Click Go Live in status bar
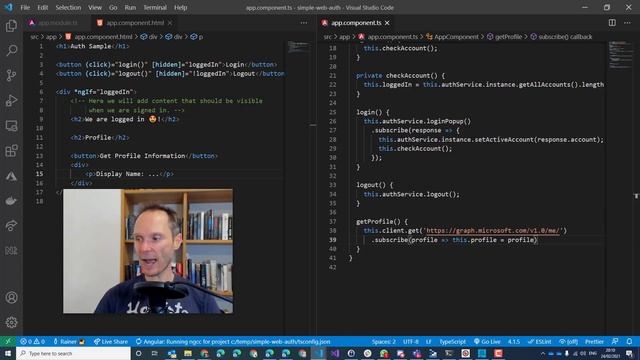Screen dimensions: 640x360 click(487, 342)
